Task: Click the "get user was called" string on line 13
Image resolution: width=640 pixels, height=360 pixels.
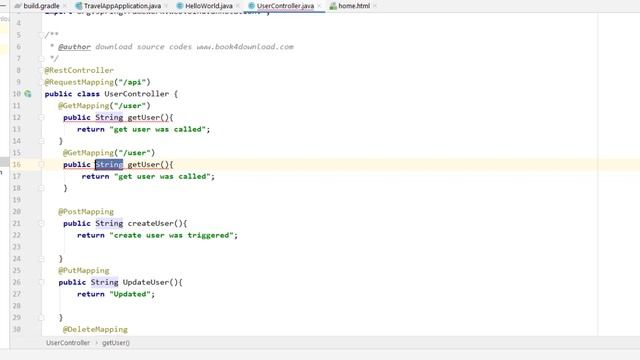Action: (x=157, y=129)
